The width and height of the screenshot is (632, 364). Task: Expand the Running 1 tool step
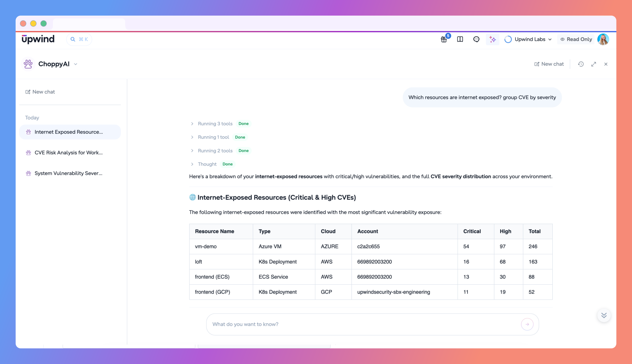213,137
